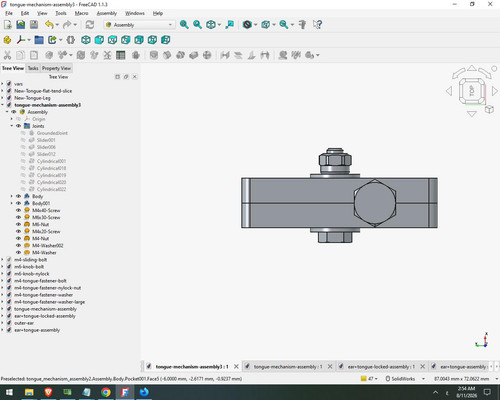Open the Windows notification center
Viewport: 500px width, 400px height.
(x=487, y=392)
